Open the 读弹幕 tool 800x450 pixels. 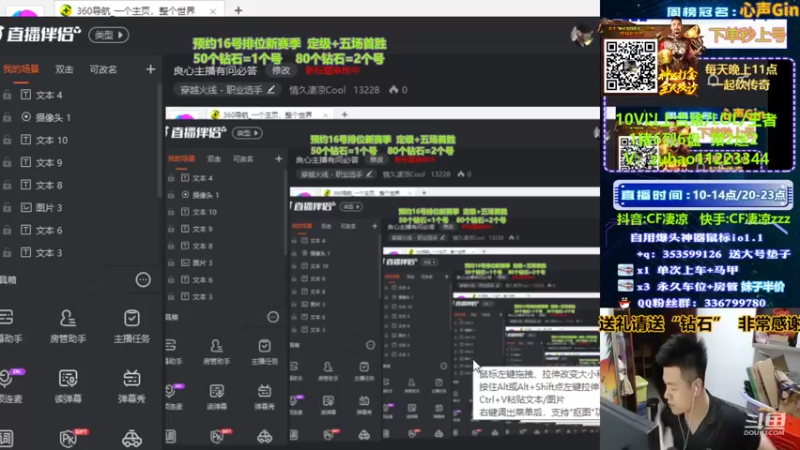pyautogui.click(x=68, y=386)
